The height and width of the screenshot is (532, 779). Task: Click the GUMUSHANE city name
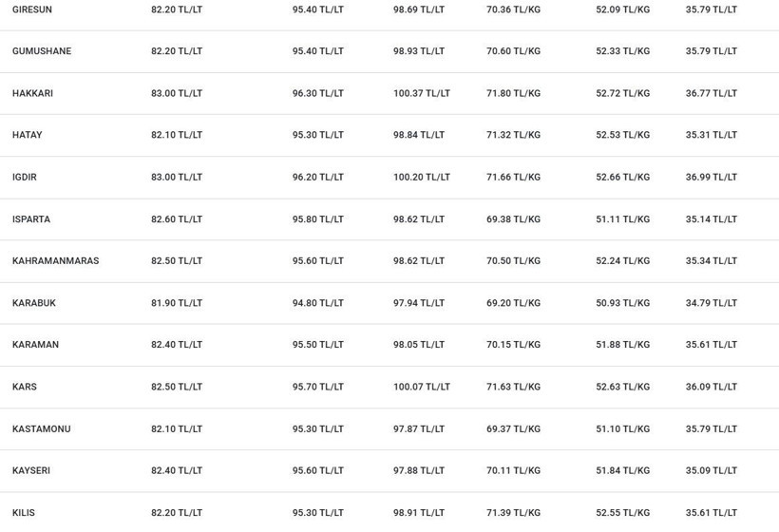point(42,51)
